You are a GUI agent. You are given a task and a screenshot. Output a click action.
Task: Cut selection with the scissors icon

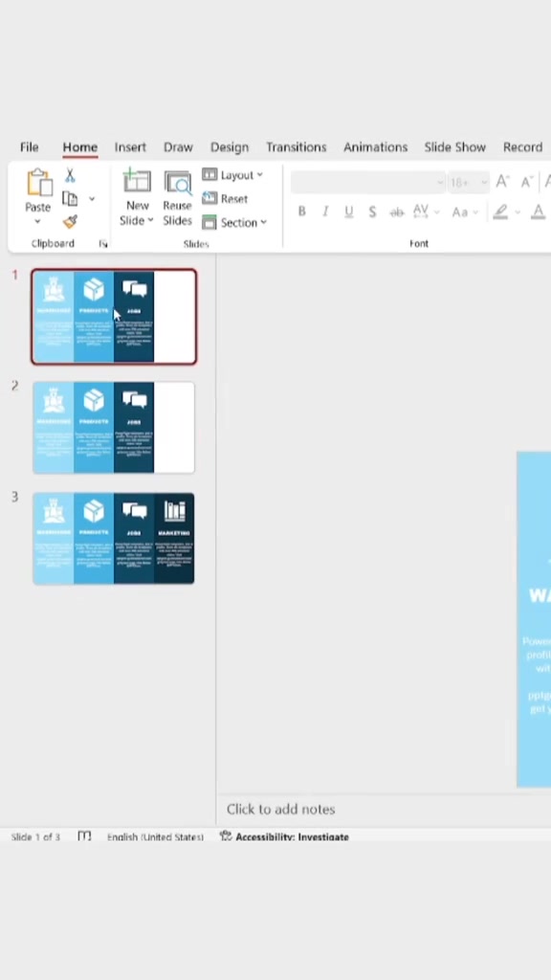coord(70,176)
